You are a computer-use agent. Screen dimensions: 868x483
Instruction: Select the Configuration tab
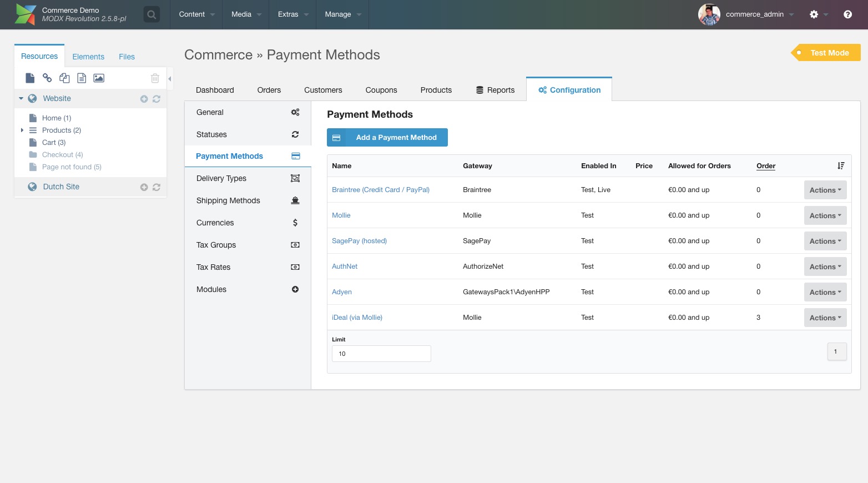(x=569, y=90)
